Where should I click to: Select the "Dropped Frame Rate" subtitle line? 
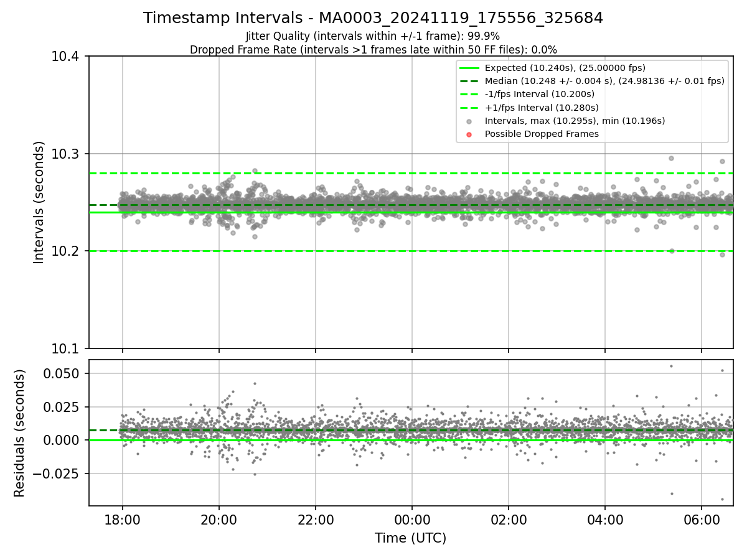(373, 50)
